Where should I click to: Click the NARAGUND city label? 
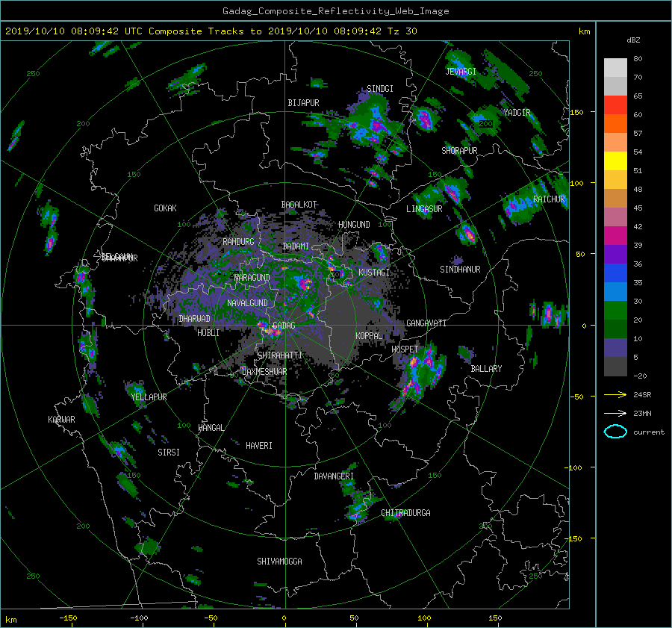coord(252,277)
